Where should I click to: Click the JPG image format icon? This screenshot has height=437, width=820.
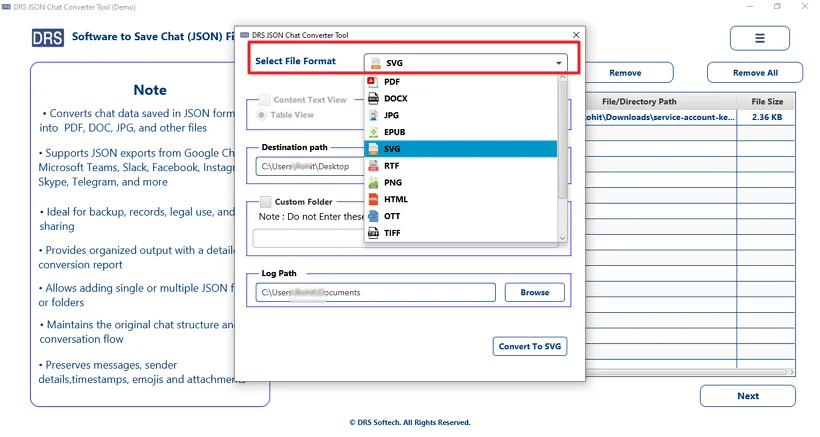point(373,115)
